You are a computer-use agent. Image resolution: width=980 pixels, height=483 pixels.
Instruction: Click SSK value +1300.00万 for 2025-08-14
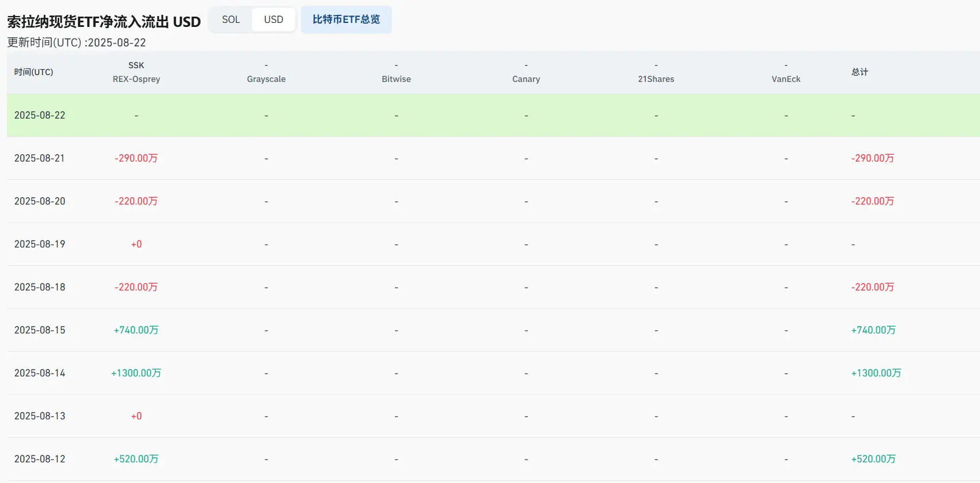pos(136,373)
